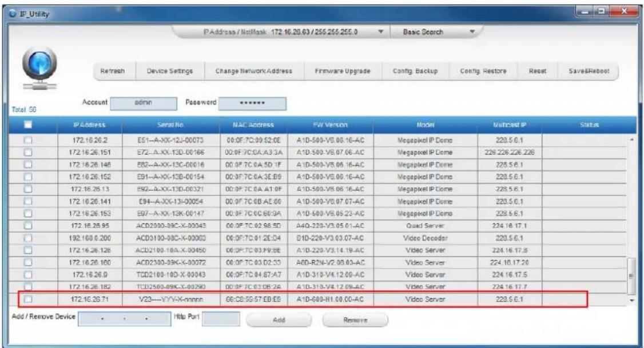Image resolution: width=644 pixels, height=348 pixels.
Task: Select Video Decoder model cell
Action: (425, 238)
